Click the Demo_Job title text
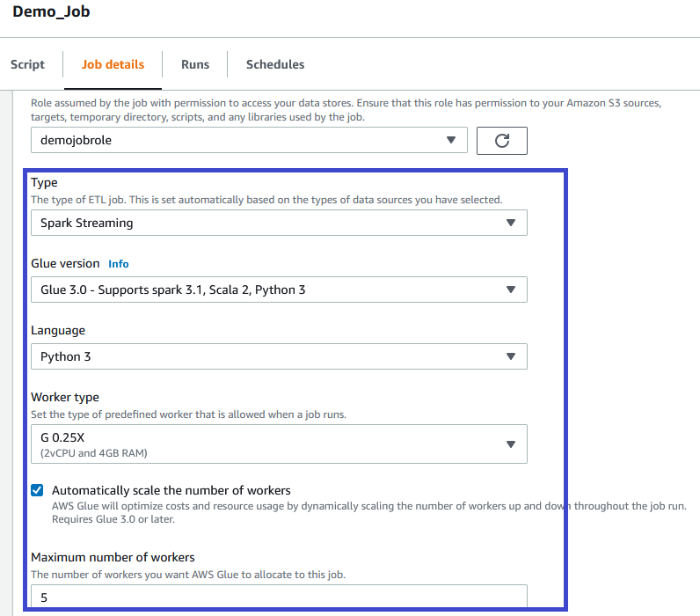This screenshot has height=616, width=700. pyautogui.click(x=51, y=11)
